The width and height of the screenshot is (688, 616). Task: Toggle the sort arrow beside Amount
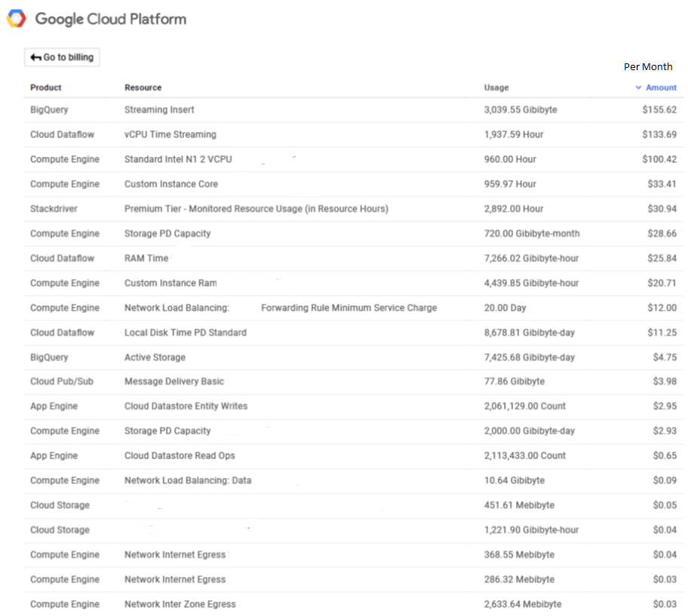(638, 87)
